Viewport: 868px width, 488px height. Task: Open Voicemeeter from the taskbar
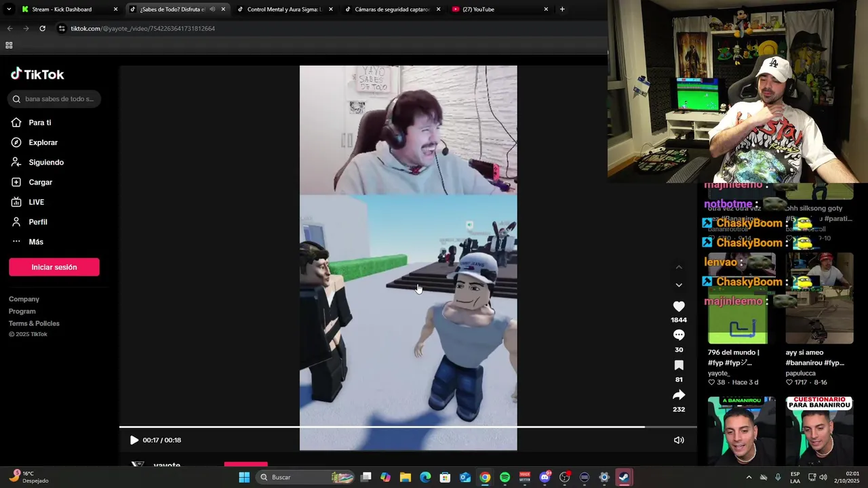click(524, 477)
